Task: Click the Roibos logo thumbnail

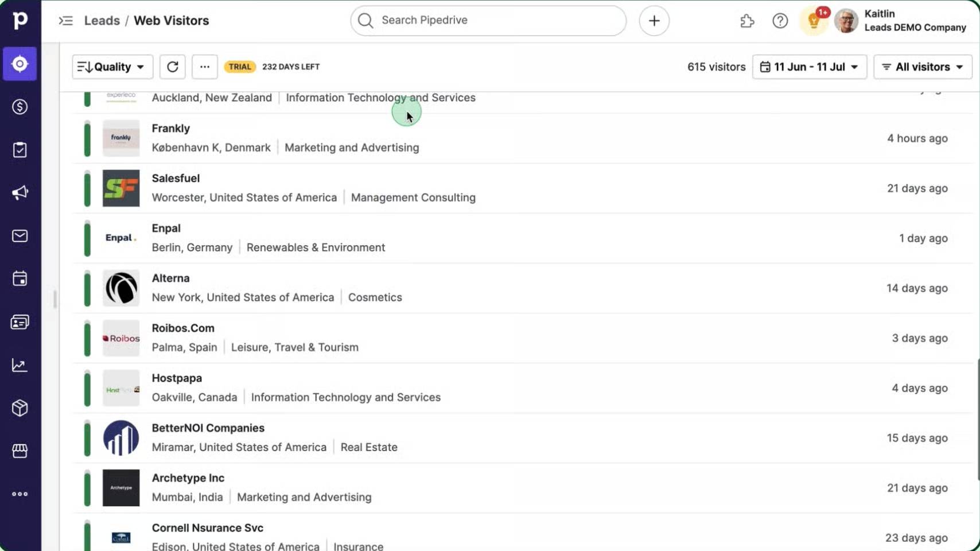Action: [121, 338]
